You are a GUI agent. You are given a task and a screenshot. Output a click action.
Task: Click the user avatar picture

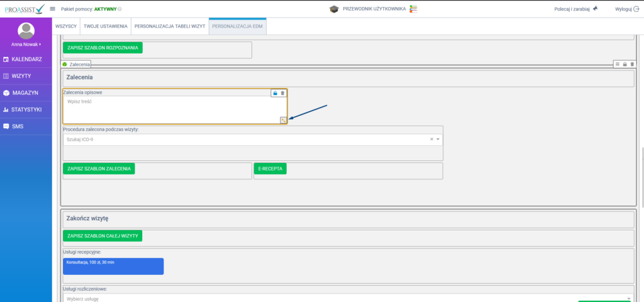coord(26,30)
